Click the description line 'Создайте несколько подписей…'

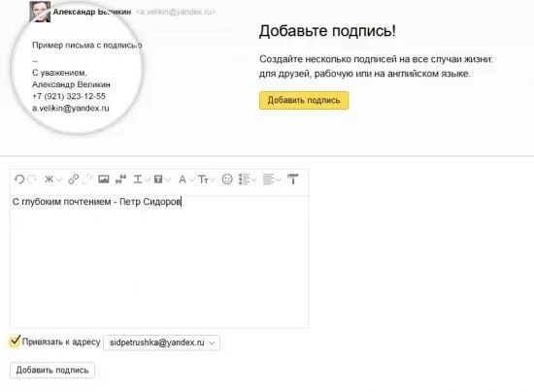pos(376,59)
